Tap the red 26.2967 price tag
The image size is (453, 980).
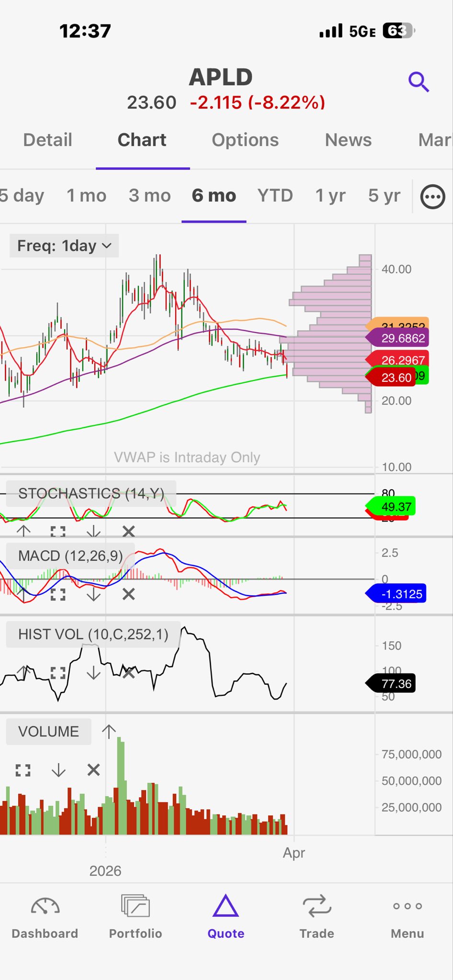397,359
